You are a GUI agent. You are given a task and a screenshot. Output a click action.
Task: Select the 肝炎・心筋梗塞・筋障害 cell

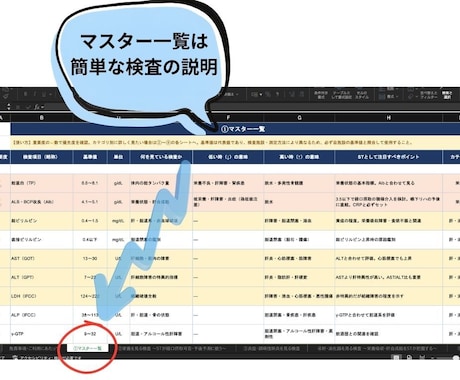(299, 258)
